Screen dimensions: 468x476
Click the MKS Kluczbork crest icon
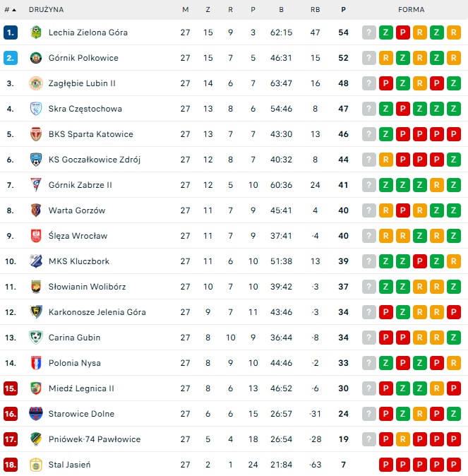36,261
